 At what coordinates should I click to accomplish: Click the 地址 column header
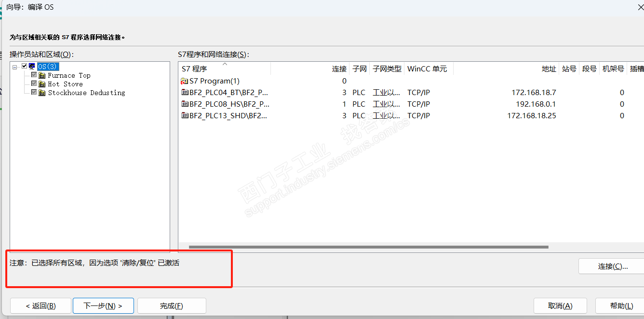(506, 69)
